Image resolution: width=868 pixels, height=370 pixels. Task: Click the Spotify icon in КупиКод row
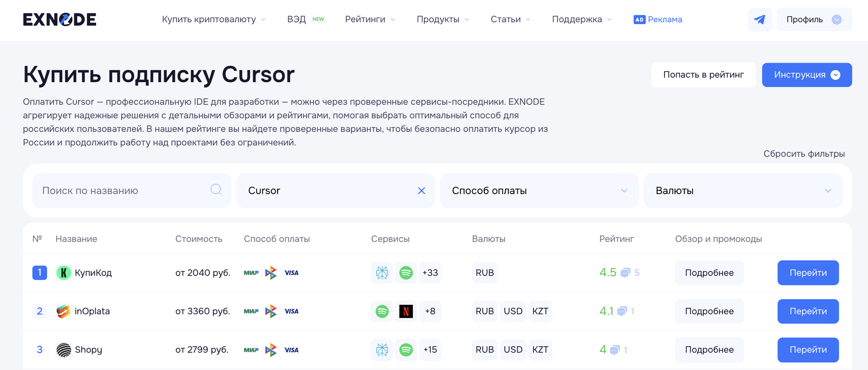pyautogui.click(x=406, y=273)
